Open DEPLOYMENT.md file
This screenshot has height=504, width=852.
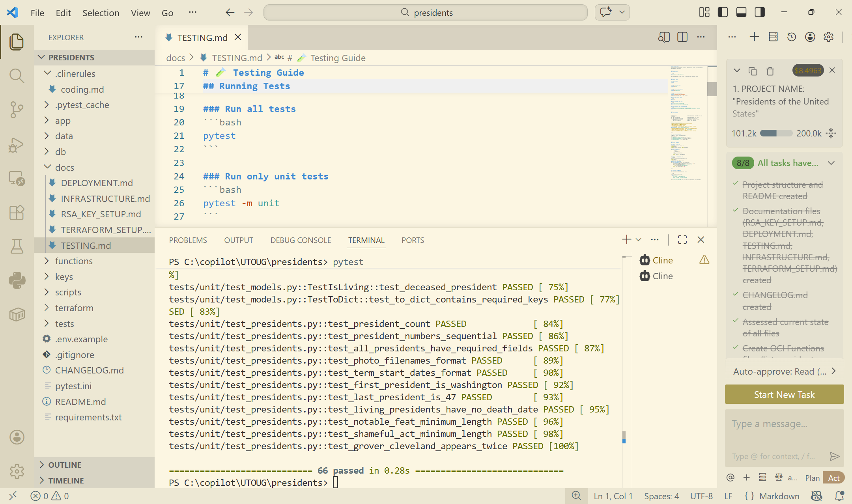tap(97, 183)
